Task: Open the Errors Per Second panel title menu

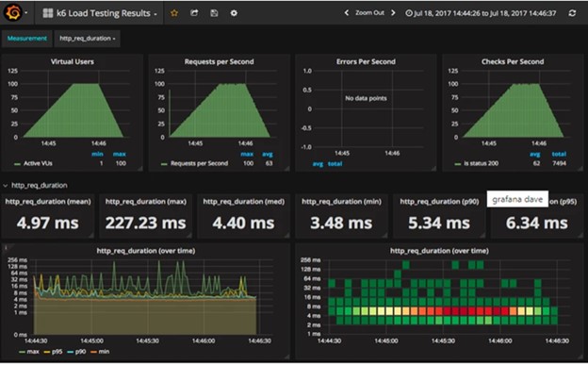Action: click(x=366, y=61)
